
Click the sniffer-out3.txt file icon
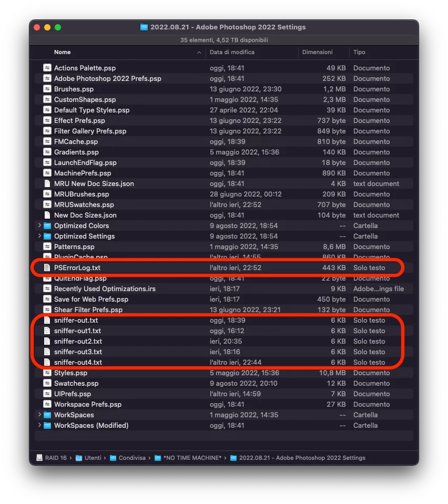coord(47,352)
